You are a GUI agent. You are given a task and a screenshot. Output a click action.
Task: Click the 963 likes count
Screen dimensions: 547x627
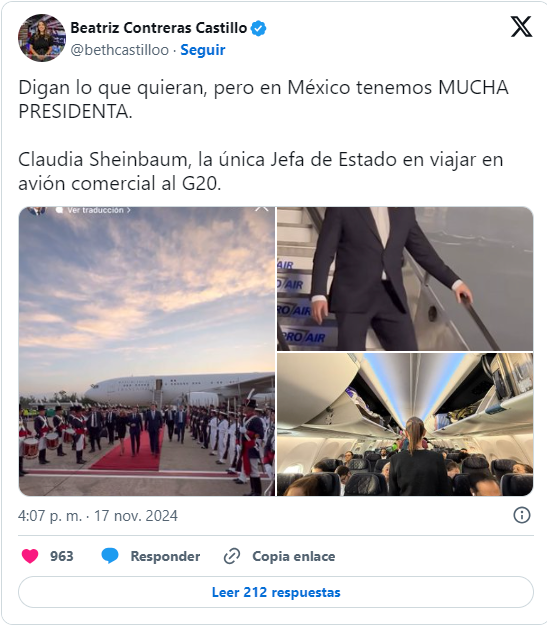tap(62, 556)
